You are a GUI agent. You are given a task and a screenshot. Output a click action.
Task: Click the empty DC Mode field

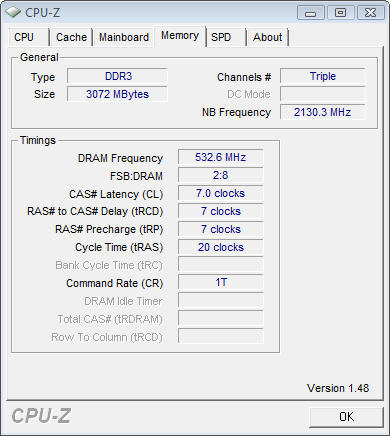[x=322, y=94]
